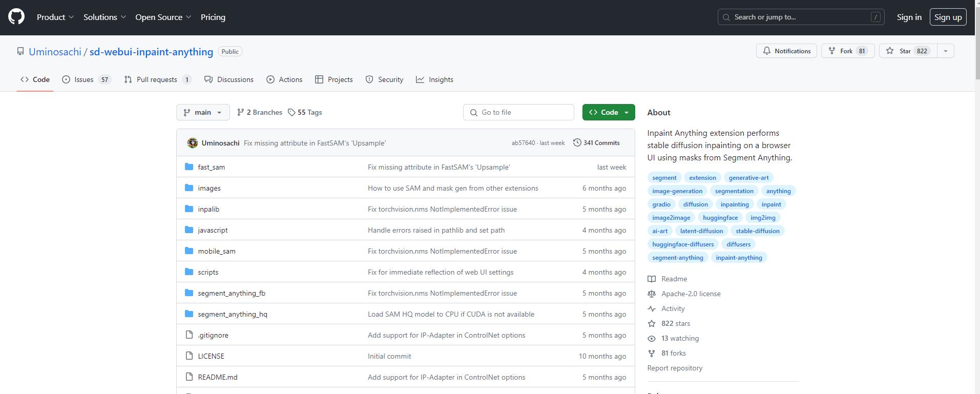The height and width of the screenshot is (394, 980).
Task: Click the star icon in Star button
Action: pyautogui.click(x=890, y=51)
